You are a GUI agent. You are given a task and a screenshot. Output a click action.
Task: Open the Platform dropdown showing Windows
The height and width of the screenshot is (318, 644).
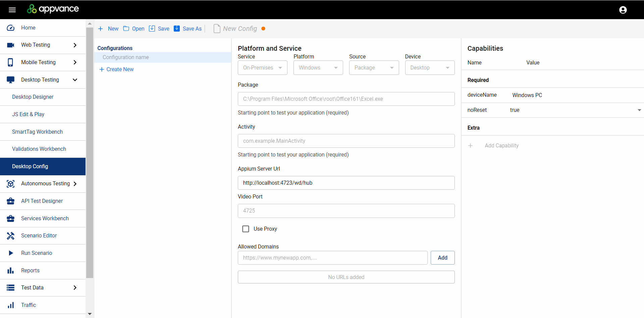(318, 68)
